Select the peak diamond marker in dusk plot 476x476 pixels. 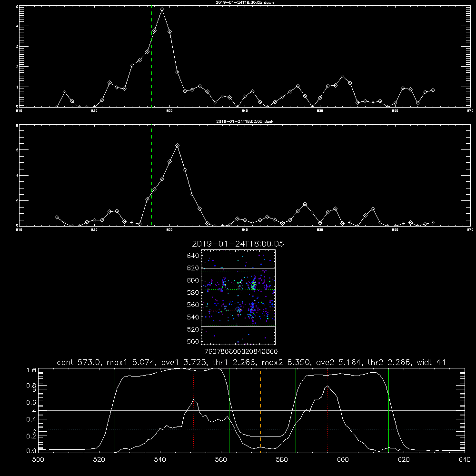tap(177, 146)
